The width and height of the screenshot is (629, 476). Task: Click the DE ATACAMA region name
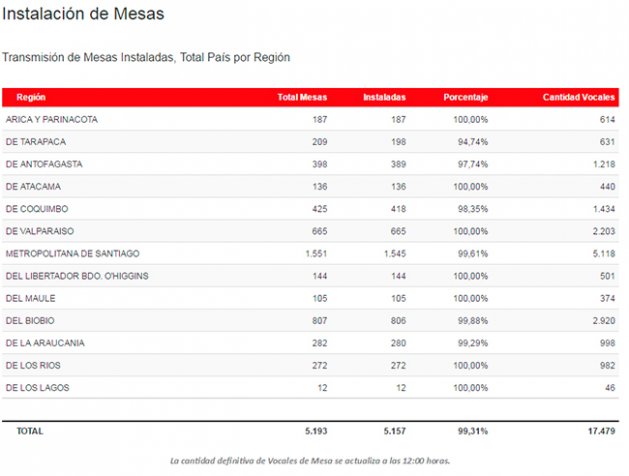click(x=36, y=186)
